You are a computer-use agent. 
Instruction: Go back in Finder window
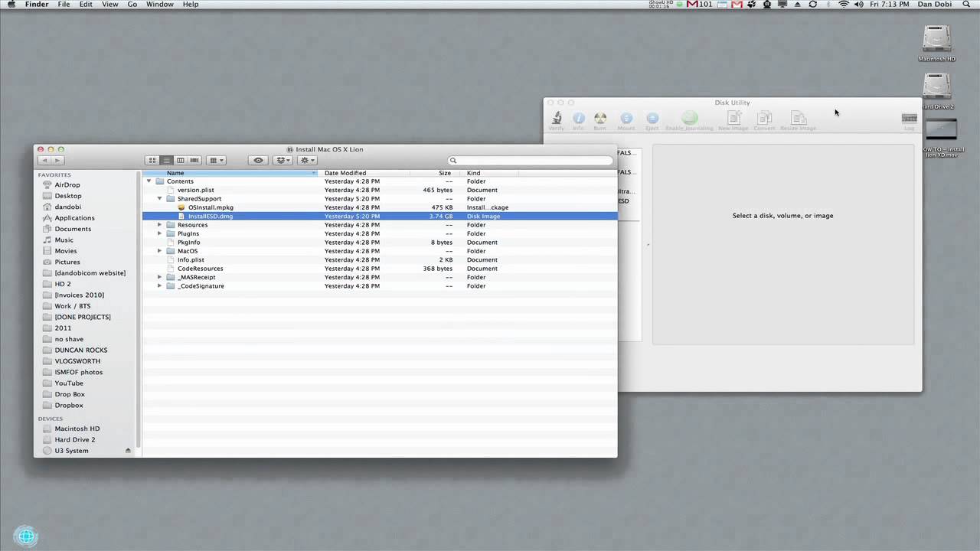44,160
